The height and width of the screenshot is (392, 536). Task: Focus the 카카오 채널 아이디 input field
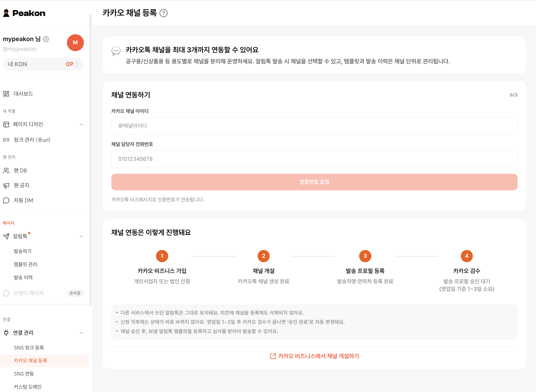(314, 126)
